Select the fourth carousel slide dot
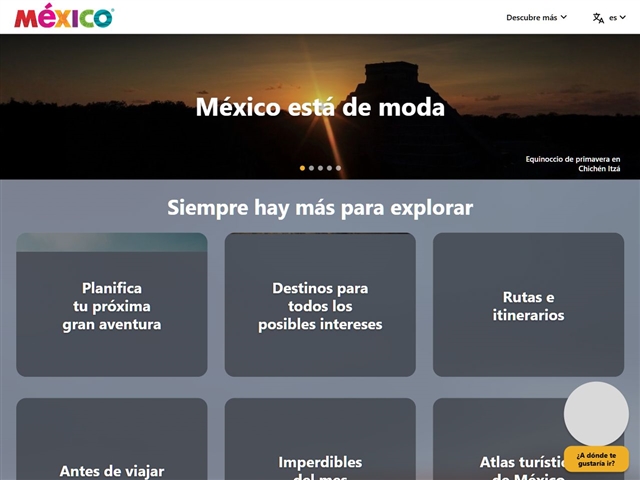 [329, 168]
